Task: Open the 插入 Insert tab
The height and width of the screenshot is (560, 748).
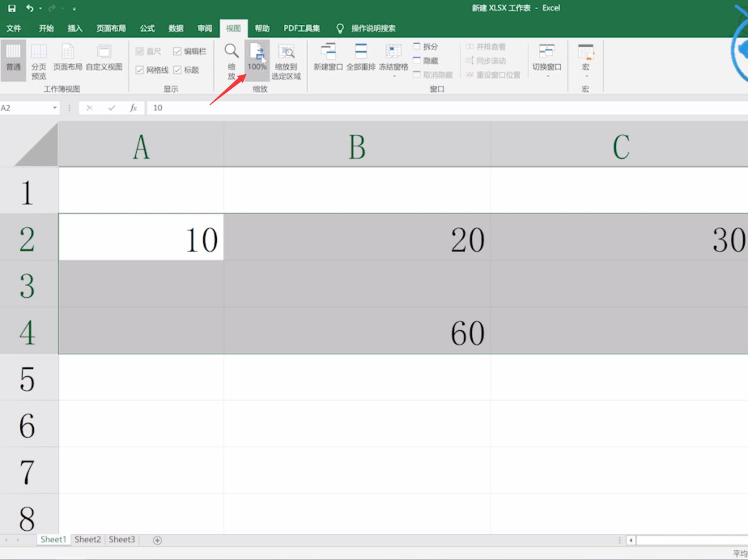Action: pyautogui.click(x=75, y=28)
